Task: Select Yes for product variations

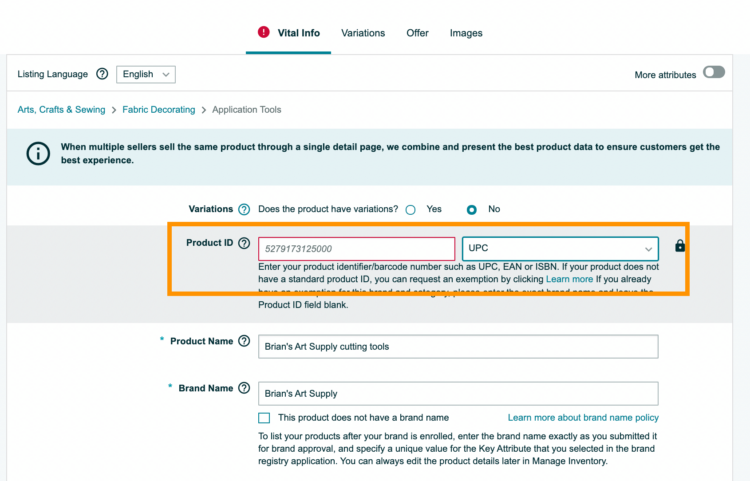Action: (x=410, y=210)
